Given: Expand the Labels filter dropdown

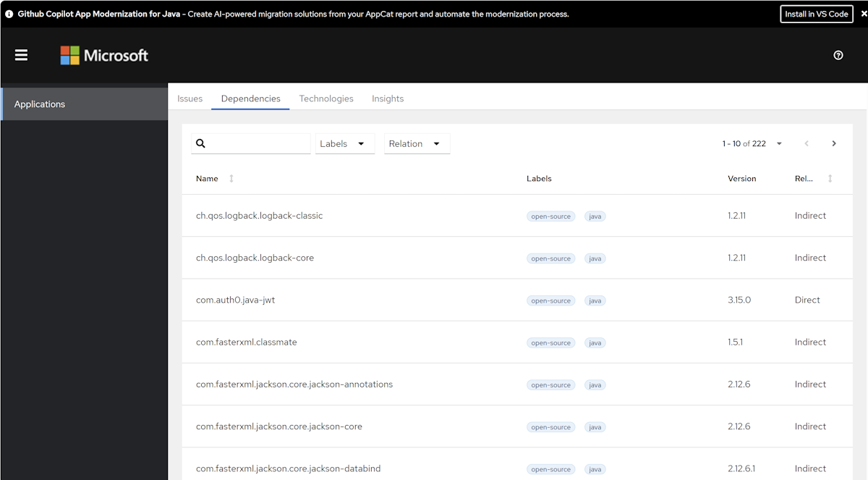Looking at the screenshot, I should (x=345, y=143).
